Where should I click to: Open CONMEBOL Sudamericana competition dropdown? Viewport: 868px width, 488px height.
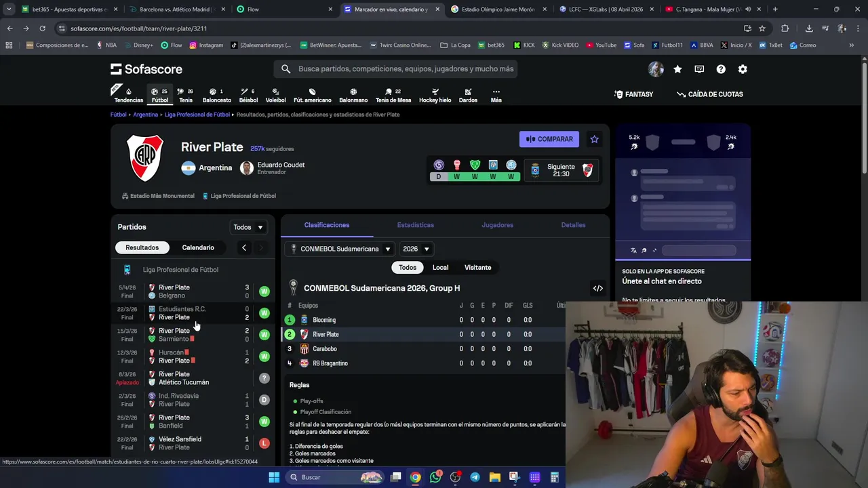click(340, 249)
